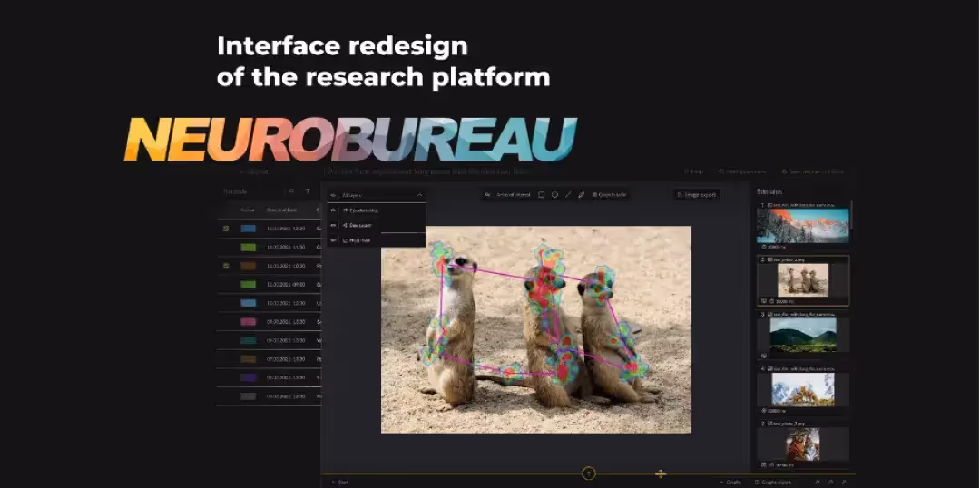Image resolution: width=980 pixels, height=488 pixels.
Task: Uncheck the first record row checkbox
Action: coord(226,229)
